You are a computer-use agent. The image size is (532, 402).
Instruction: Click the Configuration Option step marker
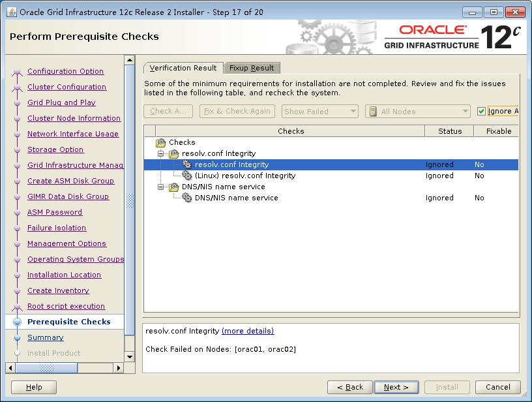(x=18, y=72)
